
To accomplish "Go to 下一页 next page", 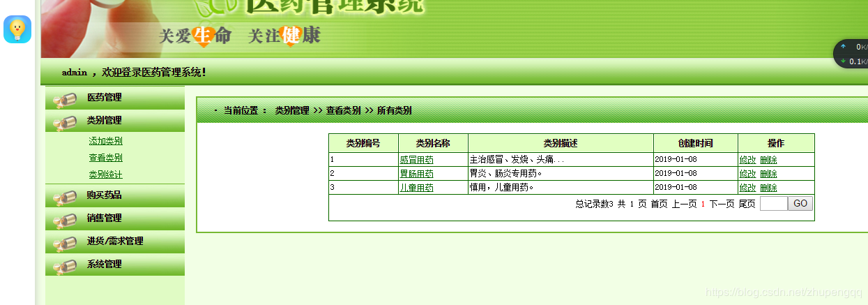I will (722, 204).
